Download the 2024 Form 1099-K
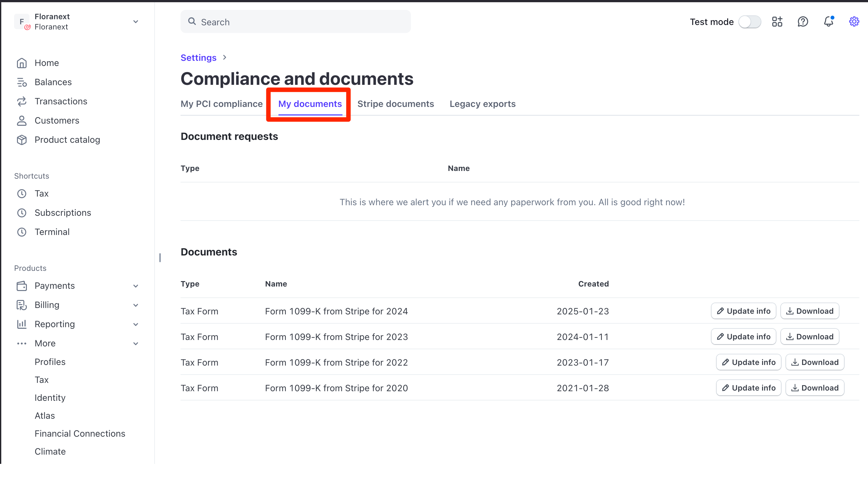Image resolution: width=868 pixels, height=477 pixels. 809,311
